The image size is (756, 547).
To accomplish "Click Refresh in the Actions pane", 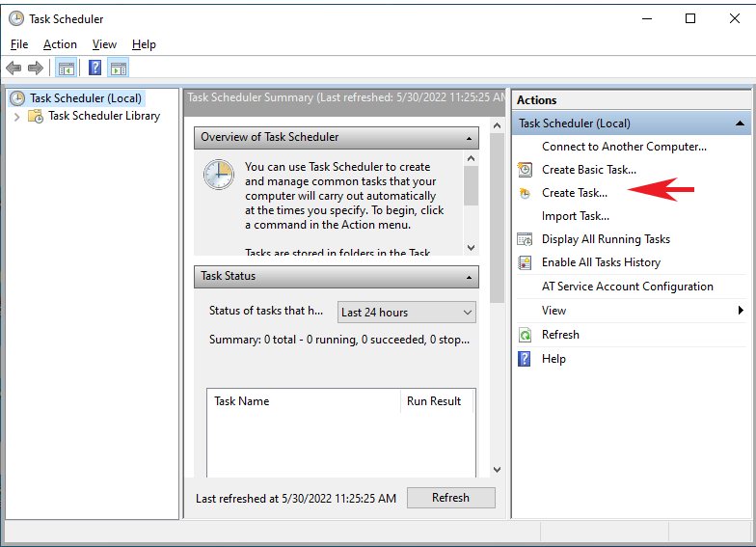I will (560, 334).
